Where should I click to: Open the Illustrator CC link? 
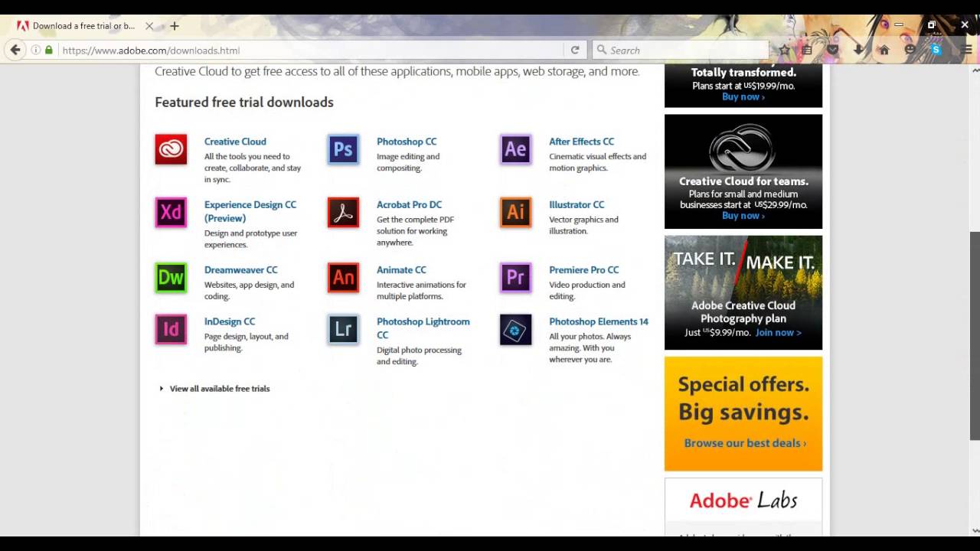[x=577, y=204]
